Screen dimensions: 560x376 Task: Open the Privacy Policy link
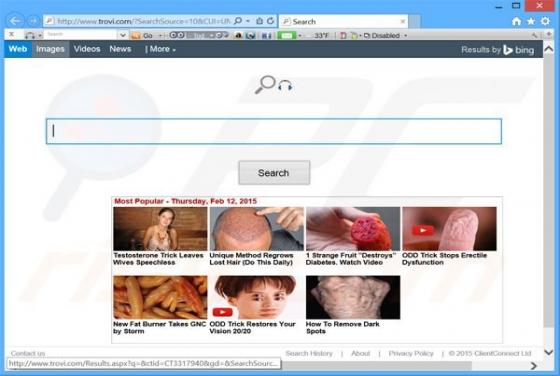[x=411, y=353]
